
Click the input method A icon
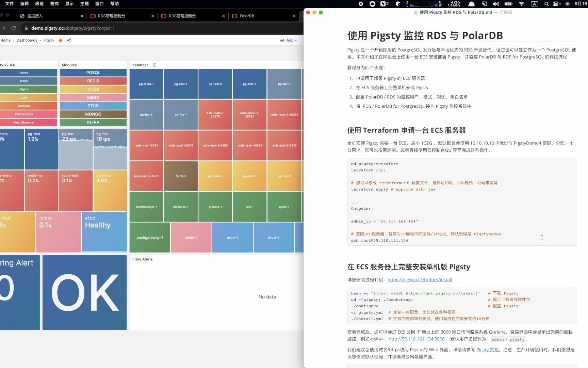[535, 4]
